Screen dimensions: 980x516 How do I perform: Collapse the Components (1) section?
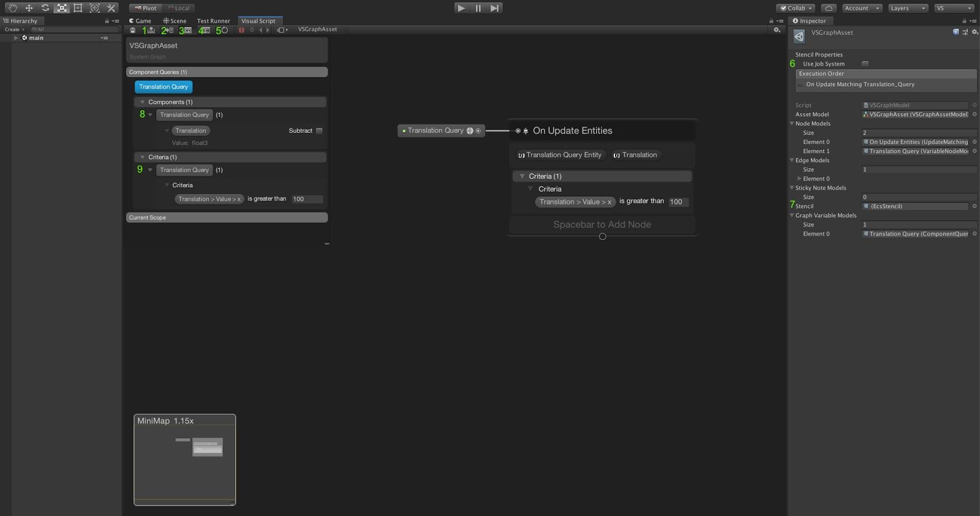point(142,102)
